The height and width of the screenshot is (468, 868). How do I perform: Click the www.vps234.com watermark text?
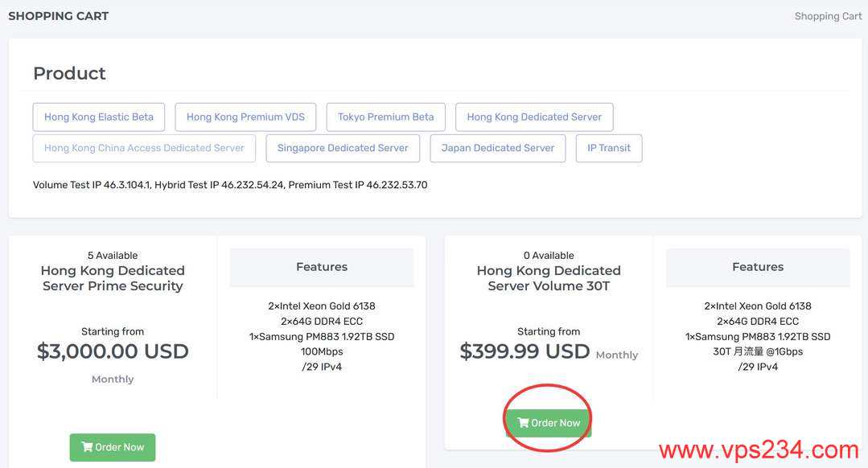click(759, 450)
